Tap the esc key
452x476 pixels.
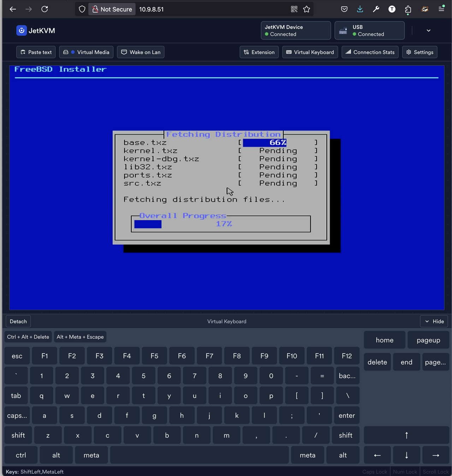tap(17, 356)
